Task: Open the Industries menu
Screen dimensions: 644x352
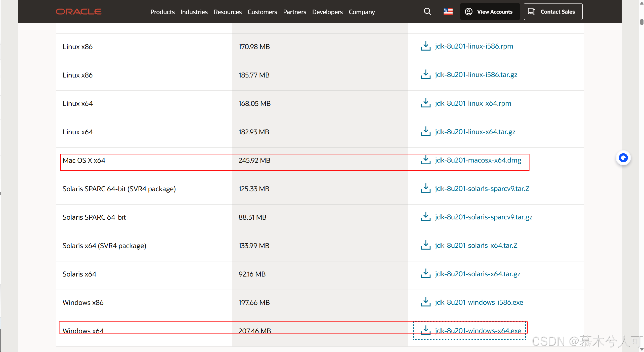Action: point(194,12)
